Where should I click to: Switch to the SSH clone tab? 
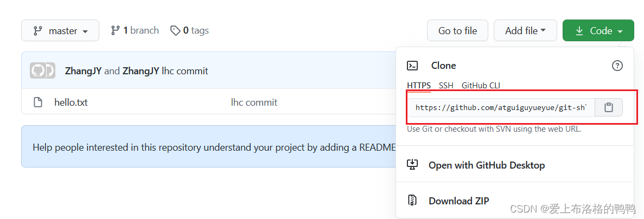pos(446,86)
